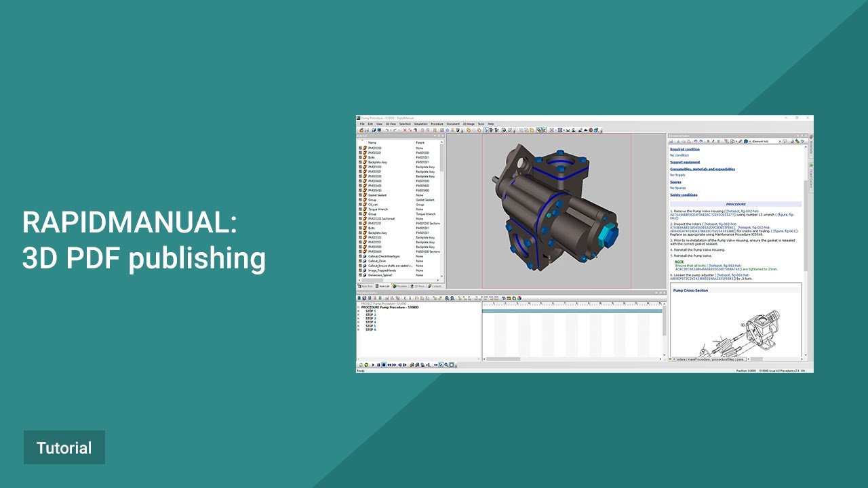Click the Required condition link

[x=685, y=149]
